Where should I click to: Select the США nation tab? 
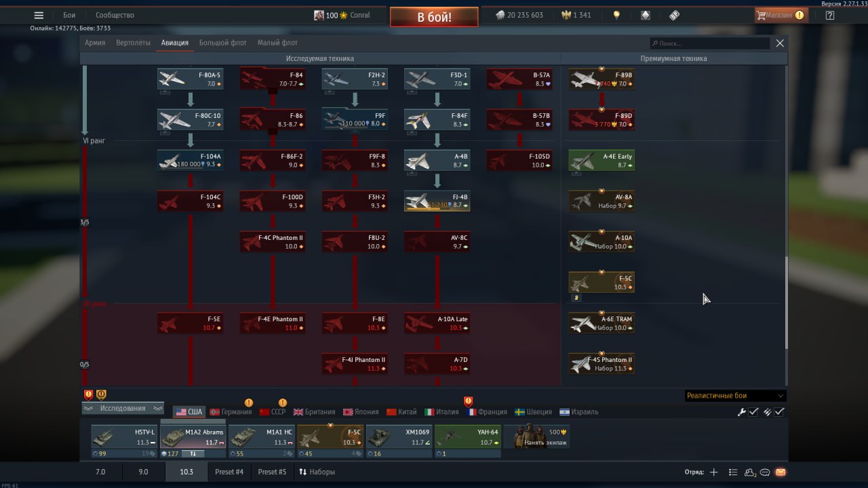(x=189, y=411)
